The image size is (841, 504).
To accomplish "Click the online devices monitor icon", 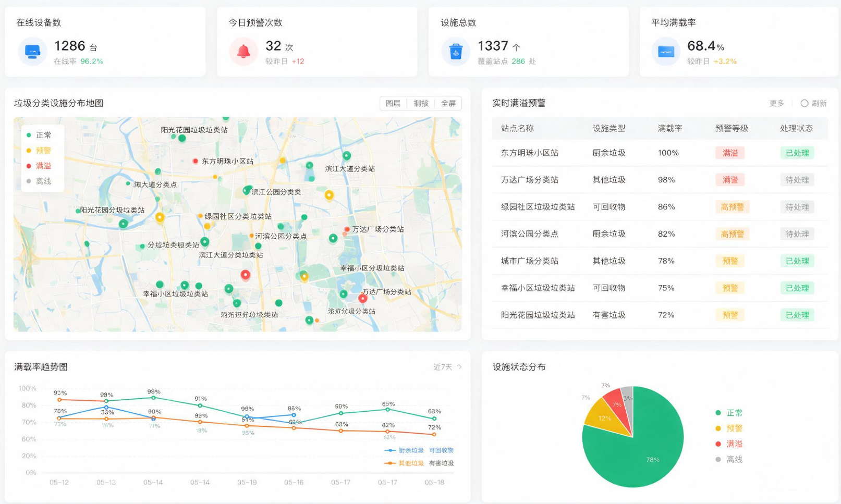I will tap(32, 52).
